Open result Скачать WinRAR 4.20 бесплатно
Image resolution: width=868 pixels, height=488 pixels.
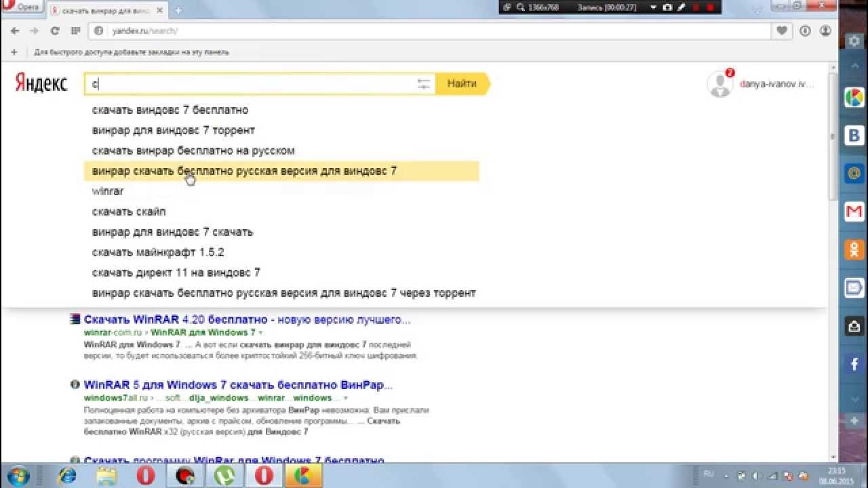coord(247,319)
